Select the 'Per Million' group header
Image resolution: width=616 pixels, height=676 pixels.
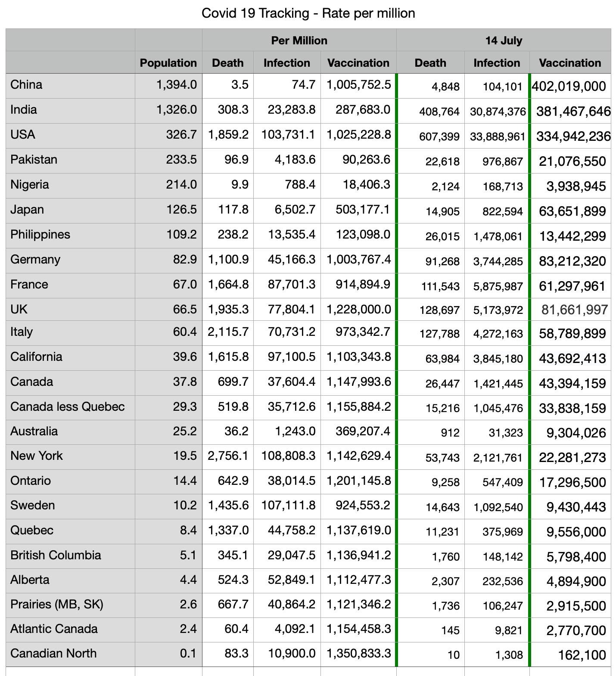coord(299,40)
